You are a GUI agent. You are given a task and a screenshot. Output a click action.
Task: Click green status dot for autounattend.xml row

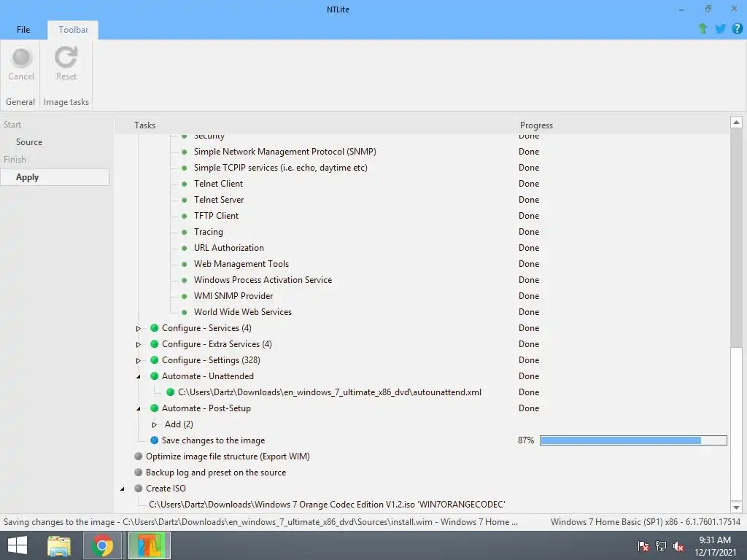click(171, 392)
